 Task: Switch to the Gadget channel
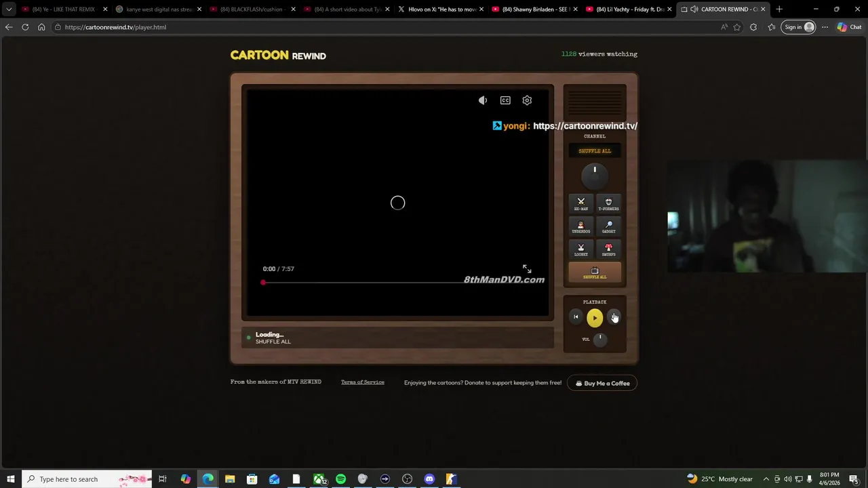(608, 226)
